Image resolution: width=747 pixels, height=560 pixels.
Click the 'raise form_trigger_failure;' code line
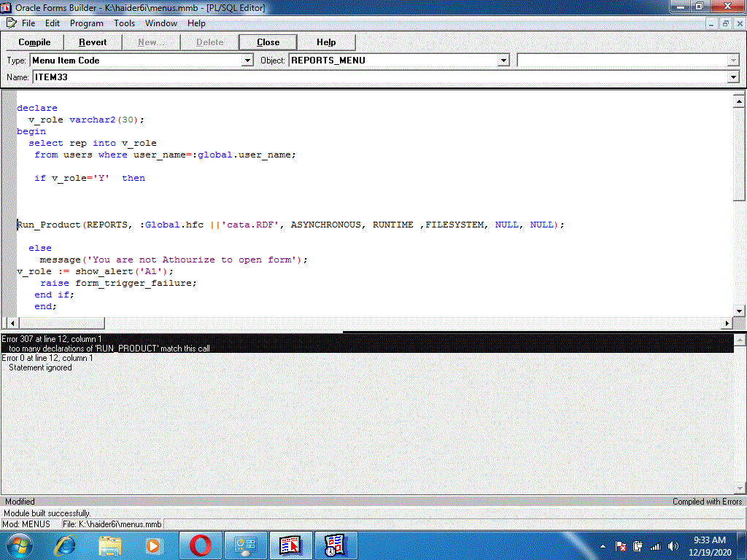(x=118, y=284)
